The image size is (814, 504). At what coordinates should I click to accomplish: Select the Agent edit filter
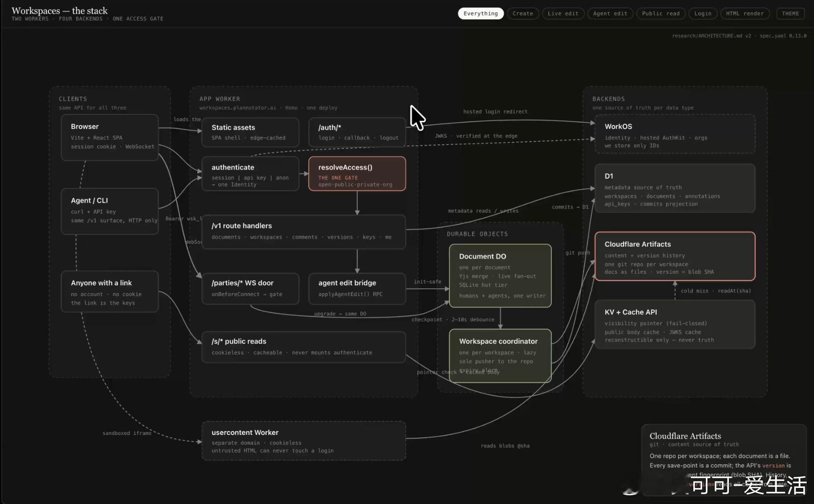point(610,14)
